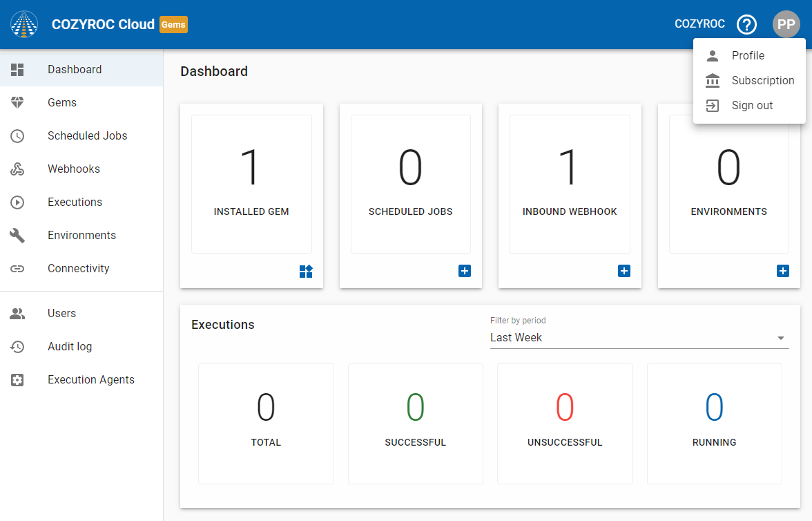
Task: Click the Environments wrench icon
Action: [x=17, y=236]
